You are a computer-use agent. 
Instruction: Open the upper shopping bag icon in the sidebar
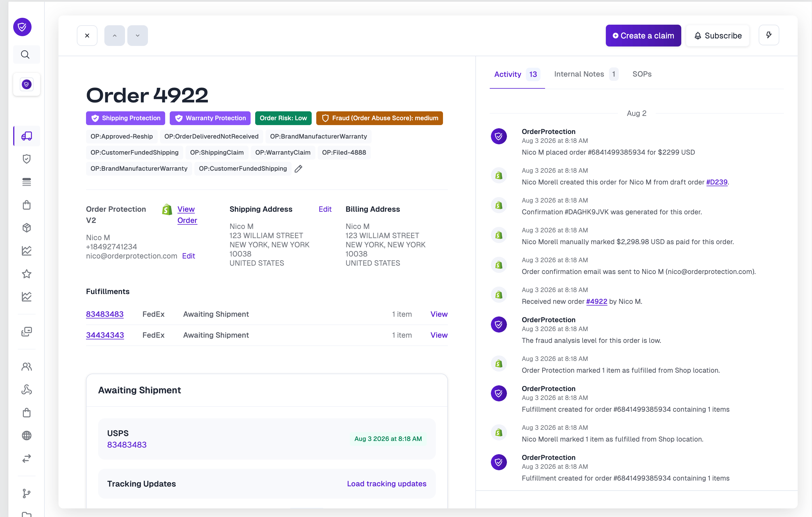27,205
